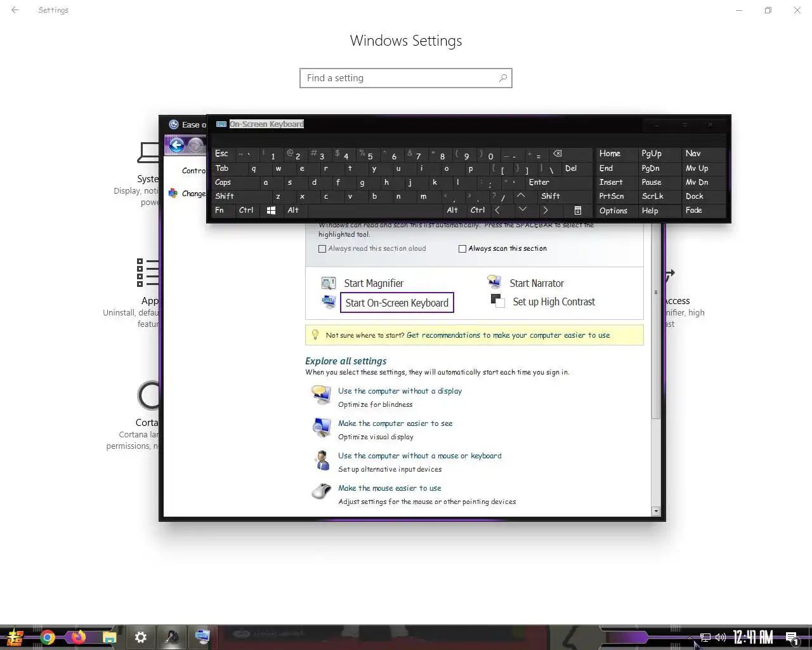Click the Settings gear taskbar icon
Image resolution: width=812 pixels, height=650 pixels.
pyautogui.click(x=141, y=637)
